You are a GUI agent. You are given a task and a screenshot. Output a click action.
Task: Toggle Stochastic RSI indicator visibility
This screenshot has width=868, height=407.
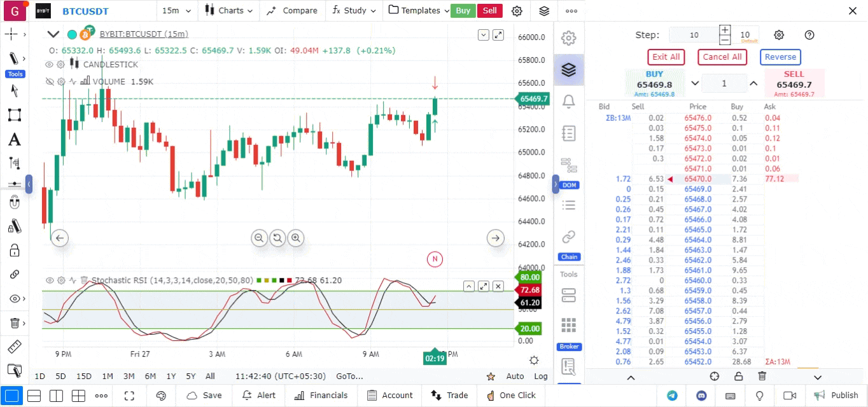(x=49, y=280)
